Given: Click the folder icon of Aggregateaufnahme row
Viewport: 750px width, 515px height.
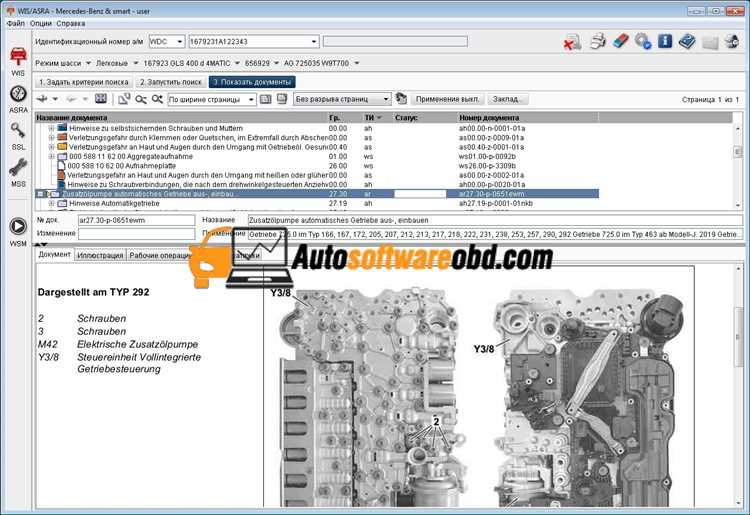Looking at the screenshot, I should pos(62,156).
